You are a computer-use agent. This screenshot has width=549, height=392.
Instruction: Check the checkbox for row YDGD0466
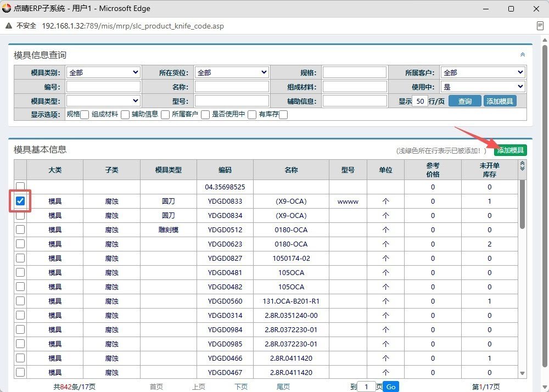point(20,358)
